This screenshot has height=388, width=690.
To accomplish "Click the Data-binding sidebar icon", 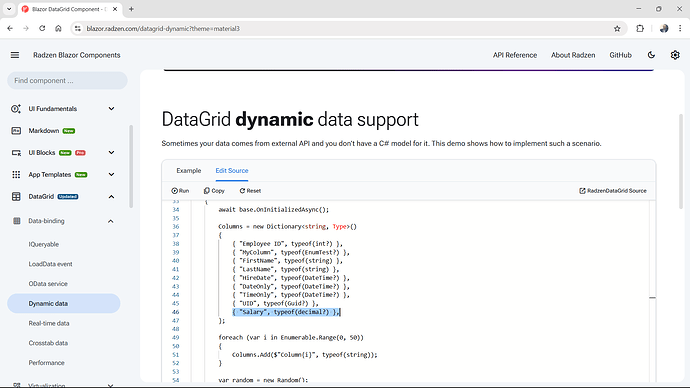I will pyautogui.click(x=17, y=221).
